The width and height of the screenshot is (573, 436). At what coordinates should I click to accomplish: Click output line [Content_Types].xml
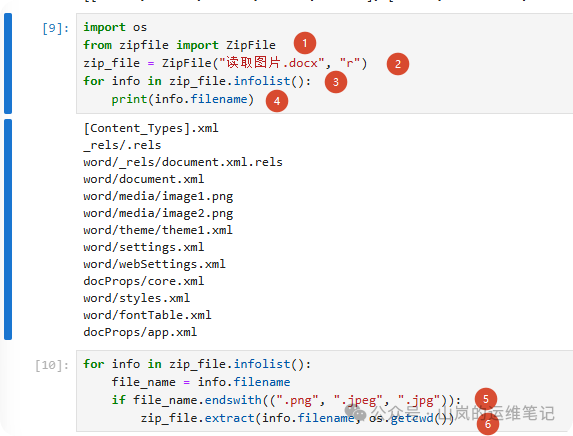point(151,128)
